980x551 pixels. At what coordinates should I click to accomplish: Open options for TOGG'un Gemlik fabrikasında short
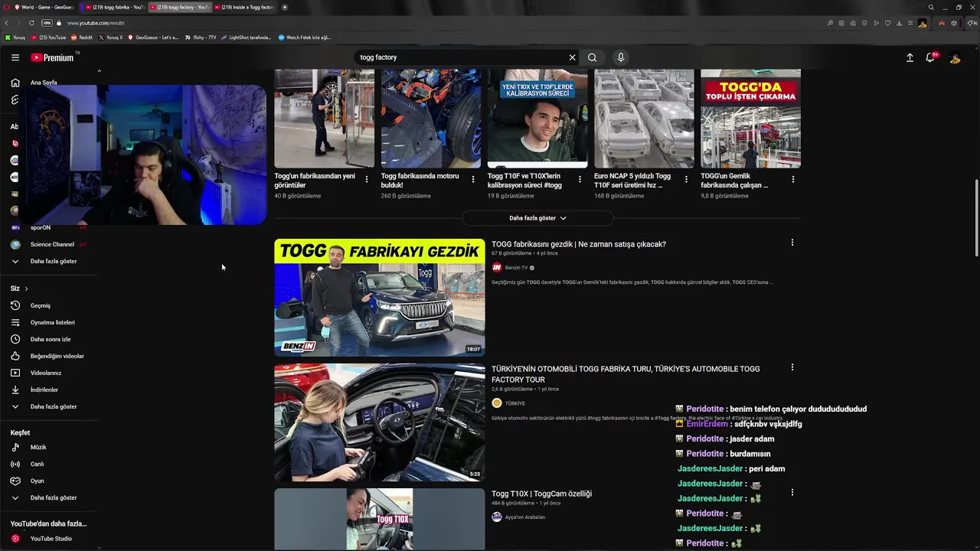click(792, 179)
